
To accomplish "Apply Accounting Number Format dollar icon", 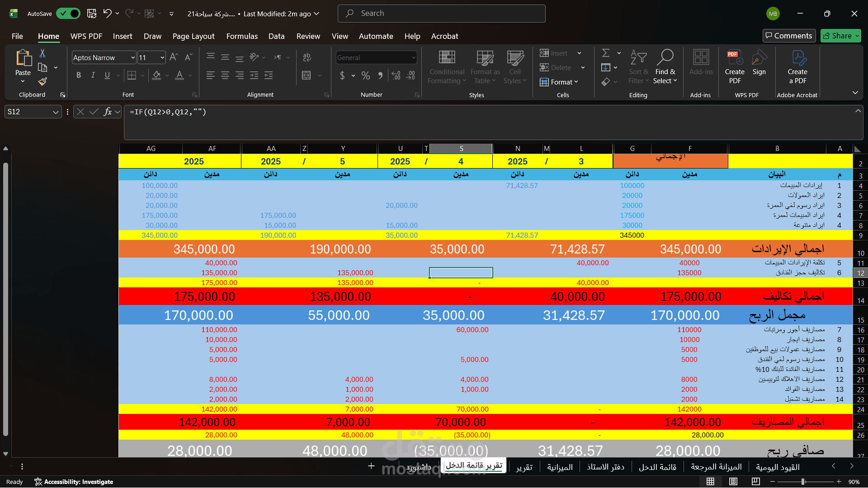I will tap(342, 75).
